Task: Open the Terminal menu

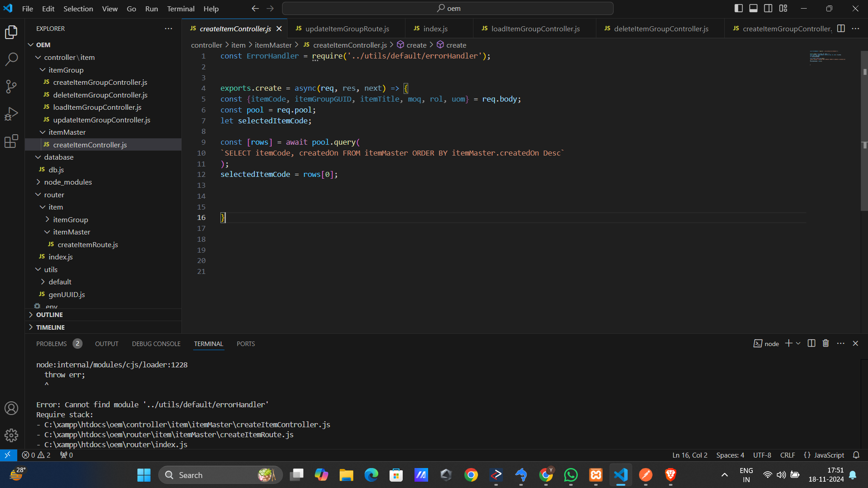Action: pos(180,9)
